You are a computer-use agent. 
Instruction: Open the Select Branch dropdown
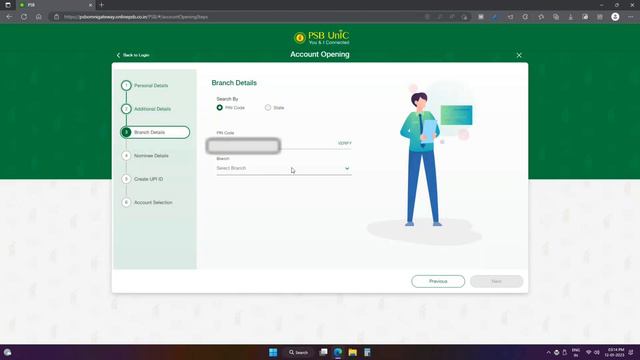[284, 168]
